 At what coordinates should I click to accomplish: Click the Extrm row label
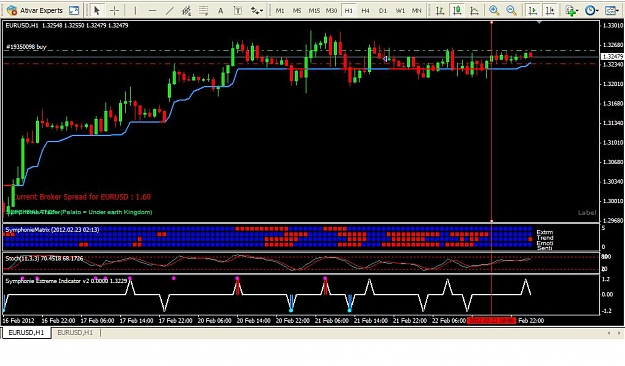tap(544, 232)
